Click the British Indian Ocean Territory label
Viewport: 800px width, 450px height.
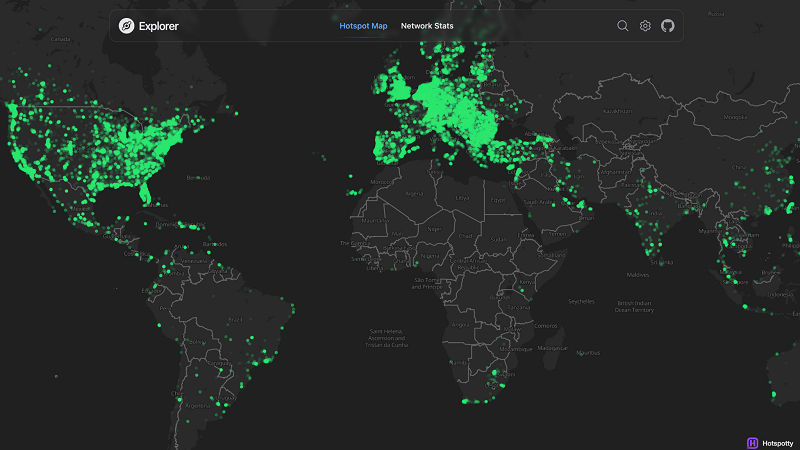click(634, 306)
